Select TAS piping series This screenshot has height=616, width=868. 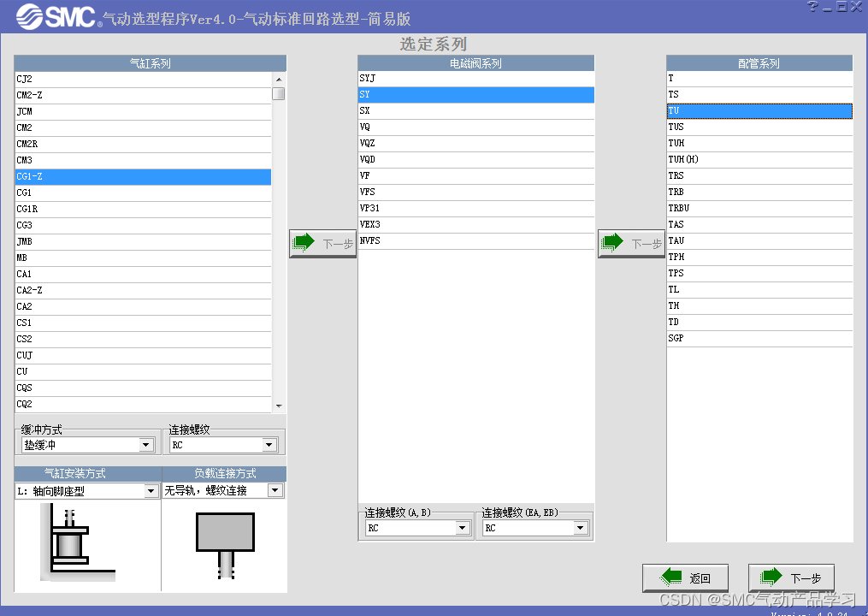(x=759, y=224)
